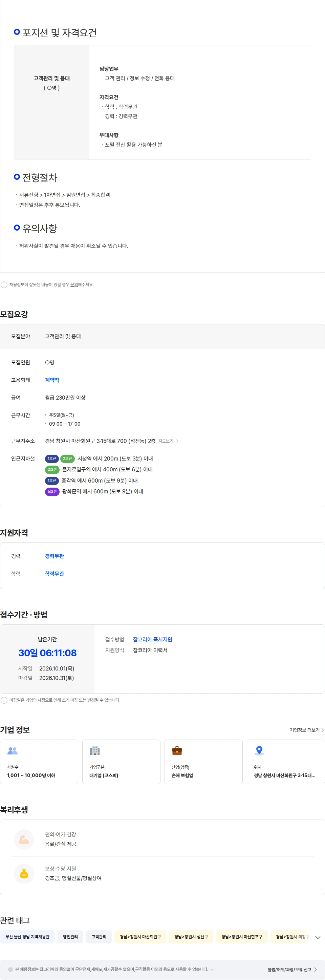This screenshot has width=325, height=980.
Task: Select 경남>창원시 성산구 tag
Action: coord(191,937)
